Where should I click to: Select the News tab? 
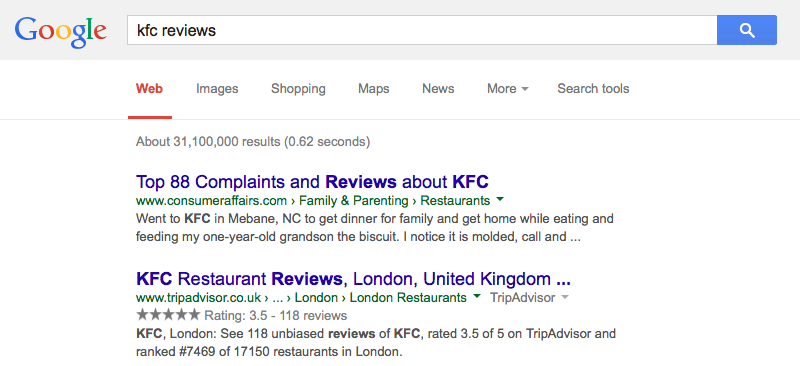pyautogui.click(x=438, y=89)
